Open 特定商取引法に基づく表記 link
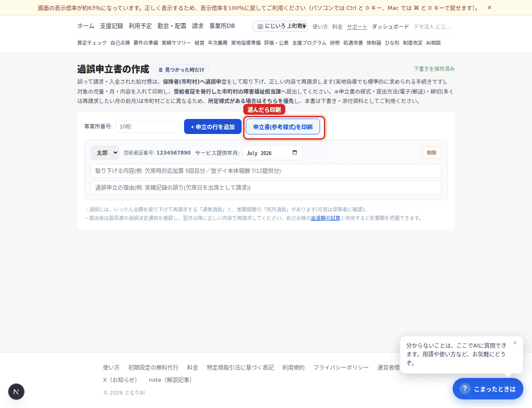The height and width of the screenshot is (408, 532). click(240, 368)
